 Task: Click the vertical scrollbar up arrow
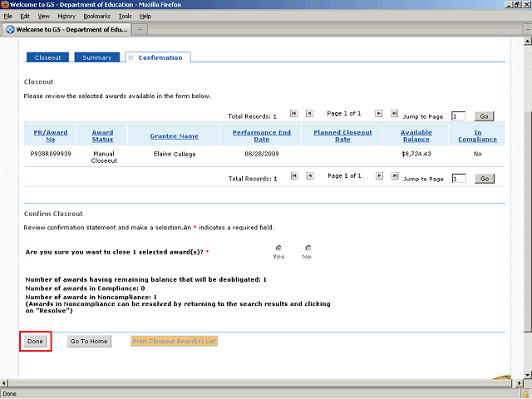click(x=528, y=42)
